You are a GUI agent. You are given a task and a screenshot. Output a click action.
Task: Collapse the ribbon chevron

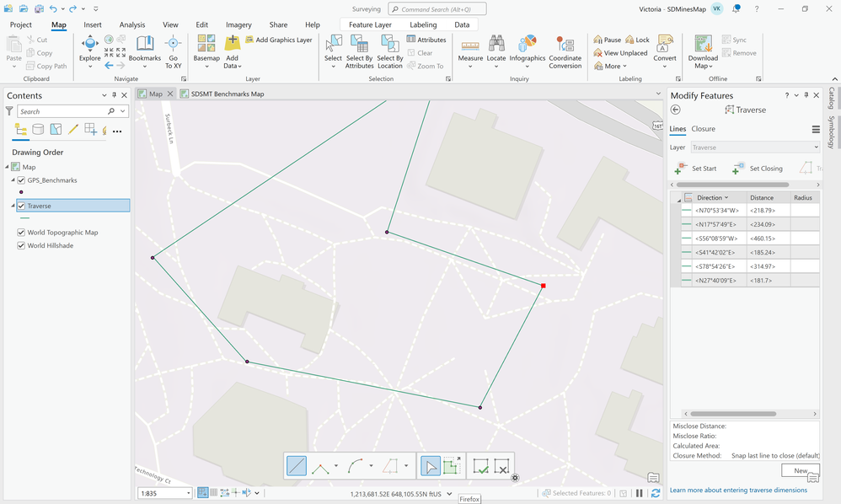coord(834,79)
